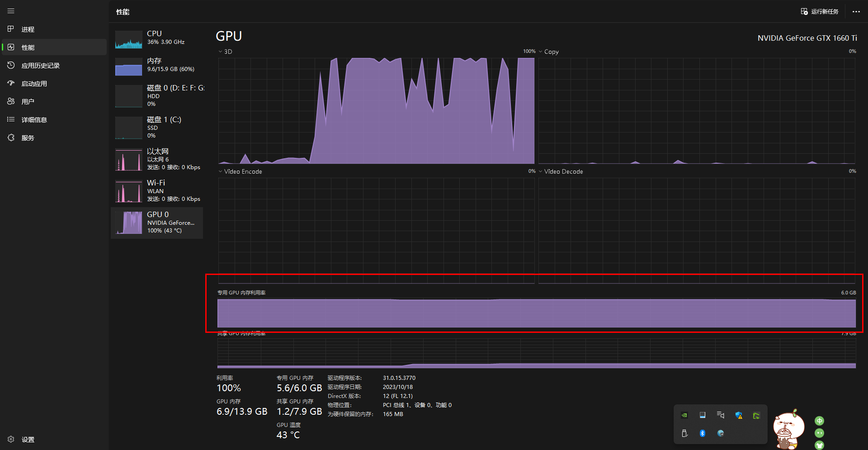Click 运行新任务 (Run new task) button

coord(820,11)
